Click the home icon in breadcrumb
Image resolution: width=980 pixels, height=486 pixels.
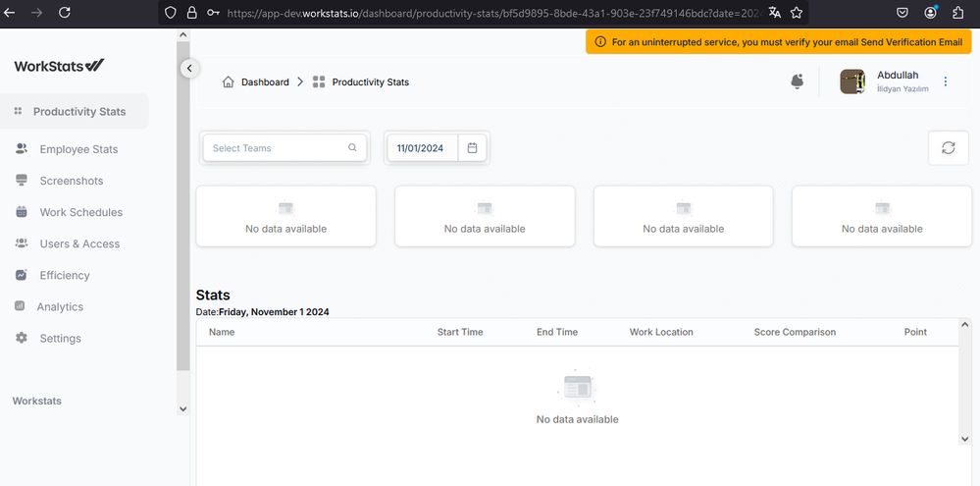[229, 81]
